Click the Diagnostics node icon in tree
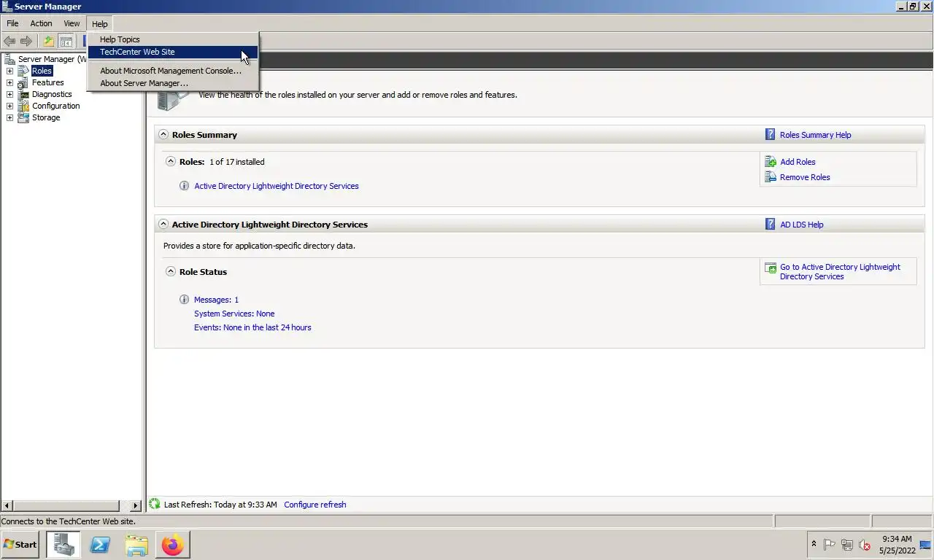The height and width of the screenshot is (560, 934). click(x=23, y=94)
